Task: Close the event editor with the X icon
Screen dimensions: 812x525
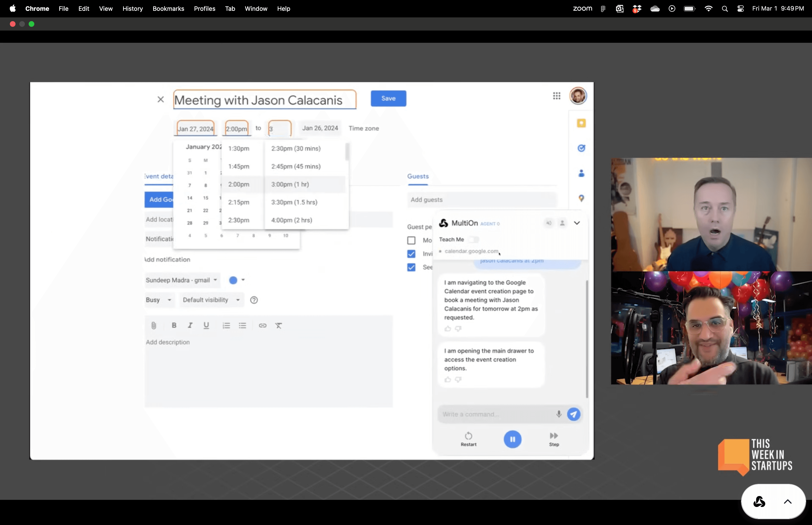Action: tap(160, 99)
